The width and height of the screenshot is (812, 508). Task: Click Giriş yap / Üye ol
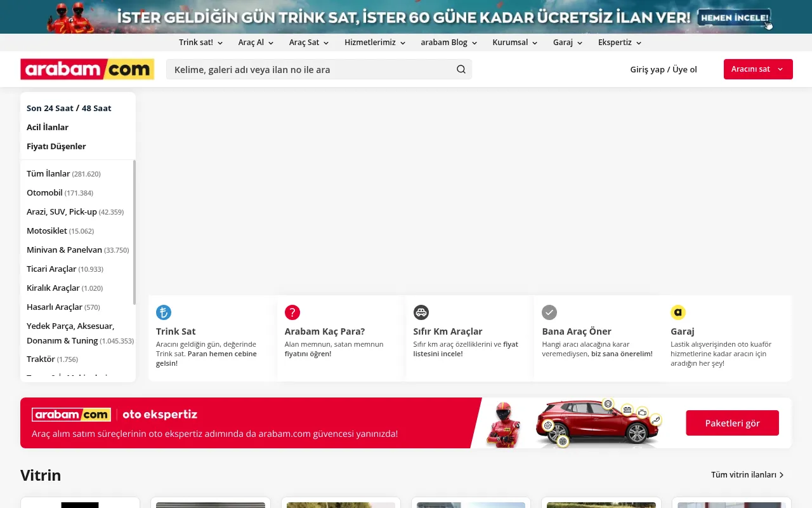point(664,69)
